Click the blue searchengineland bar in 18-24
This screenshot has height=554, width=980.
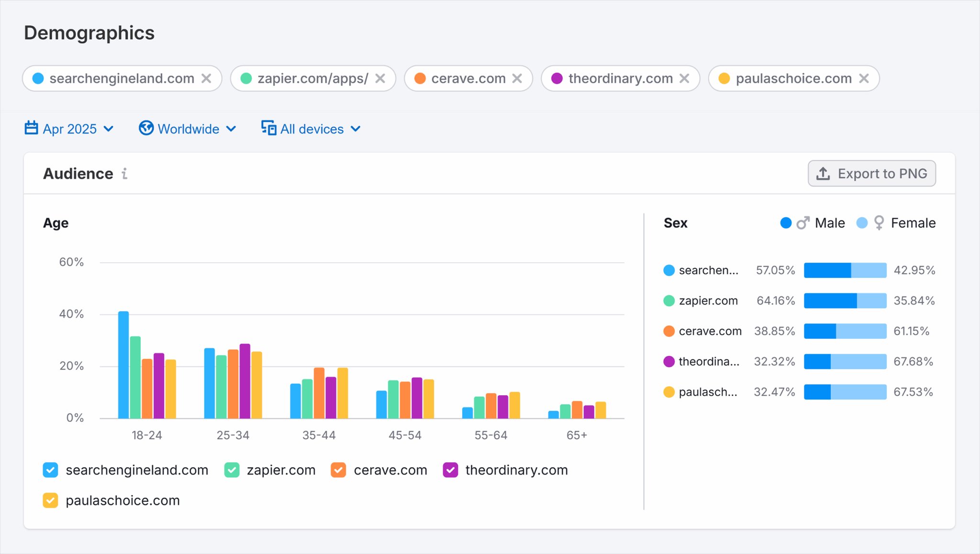click(x=123, y=365)
